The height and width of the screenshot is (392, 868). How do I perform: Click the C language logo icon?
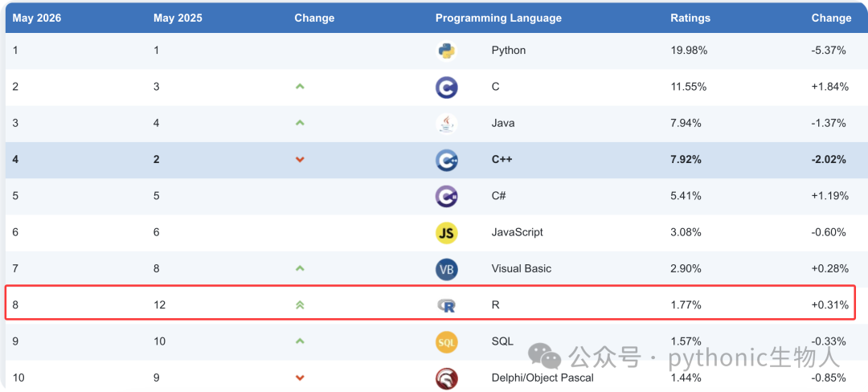tap(446, 88)
